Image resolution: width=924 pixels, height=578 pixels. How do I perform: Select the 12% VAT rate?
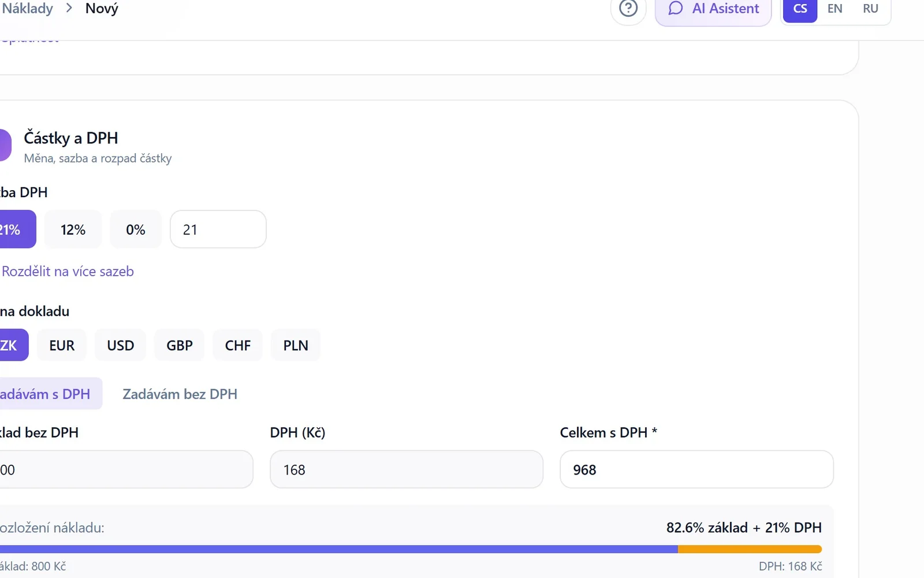(73, 229)
